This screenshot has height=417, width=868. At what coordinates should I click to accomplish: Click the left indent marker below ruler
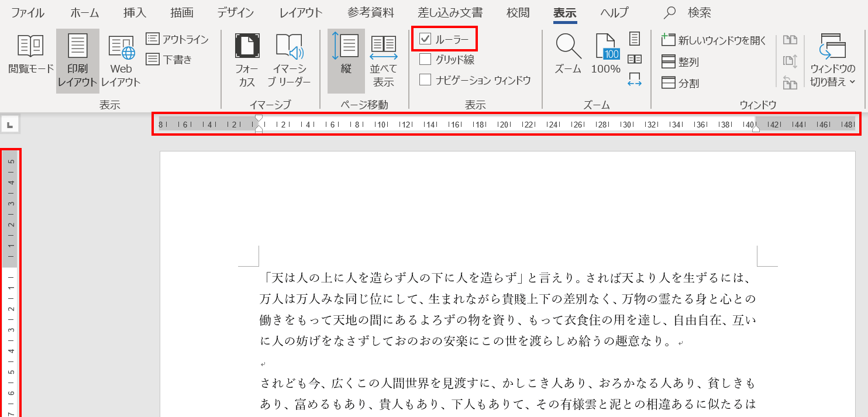(259, 129)
